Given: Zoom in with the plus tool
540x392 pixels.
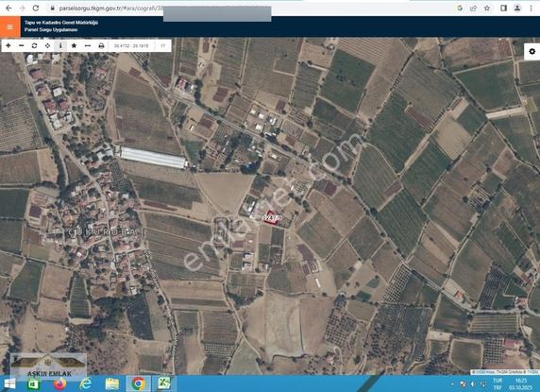Looking at the screenshot, I should click(8, 45).
